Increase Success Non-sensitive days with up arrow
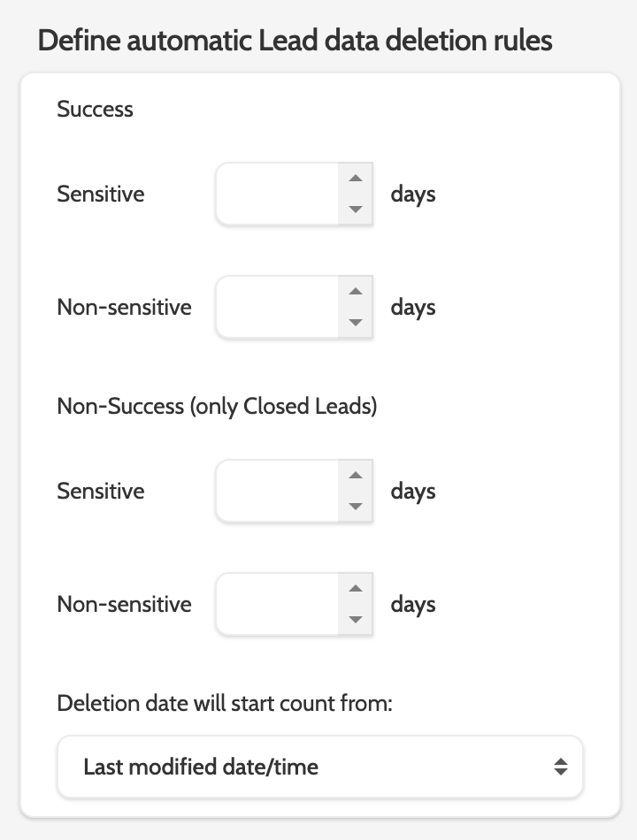 (356, 292)
